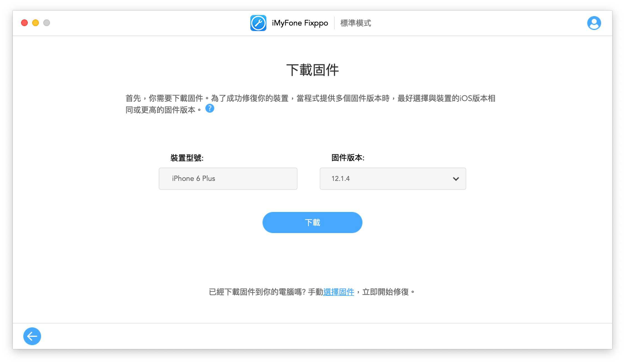This screenshot has height=364, width=625.
Task: Click the 已經下載固件到你的電腦嗎 question text
Action: [257, 292]
